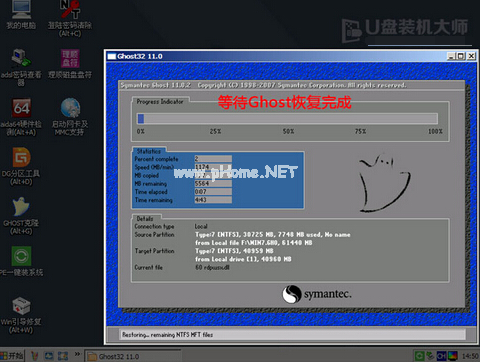The height and width of the screenshot is (362, 480).
Task: Click the first quick launch icon
Action: tap(35, 356)
